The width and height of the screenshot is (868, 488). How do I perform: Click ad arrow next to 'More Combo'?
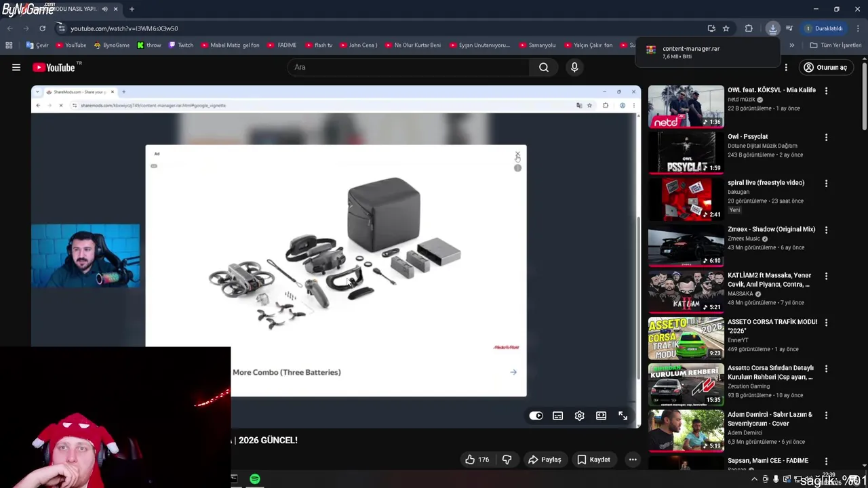point(513,372)
